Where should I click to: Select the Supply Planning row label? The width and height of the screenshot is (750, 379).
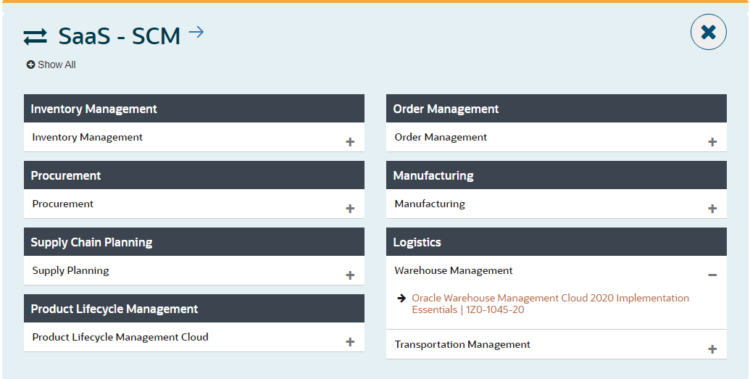70,270
